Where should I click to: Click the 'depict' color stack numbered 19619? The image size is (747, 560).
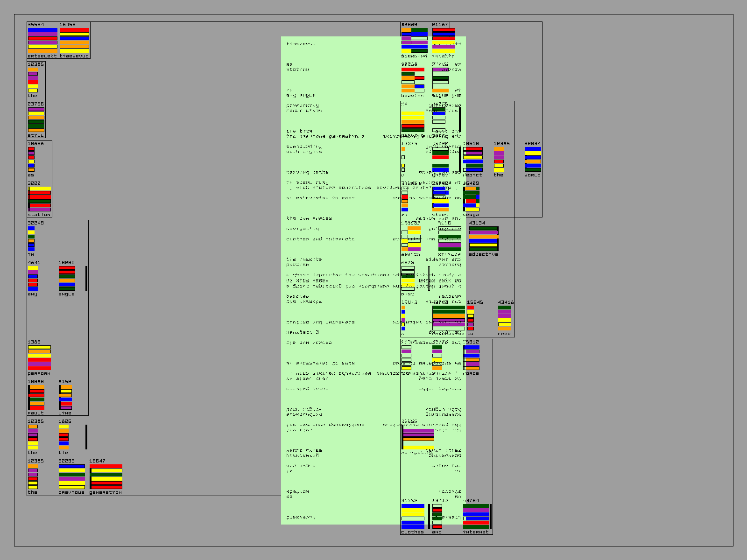pos(473,159)
